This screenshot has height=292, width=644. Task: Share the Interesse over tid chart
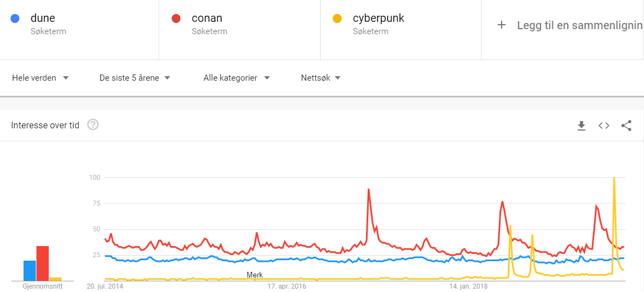tap(626, 125)
